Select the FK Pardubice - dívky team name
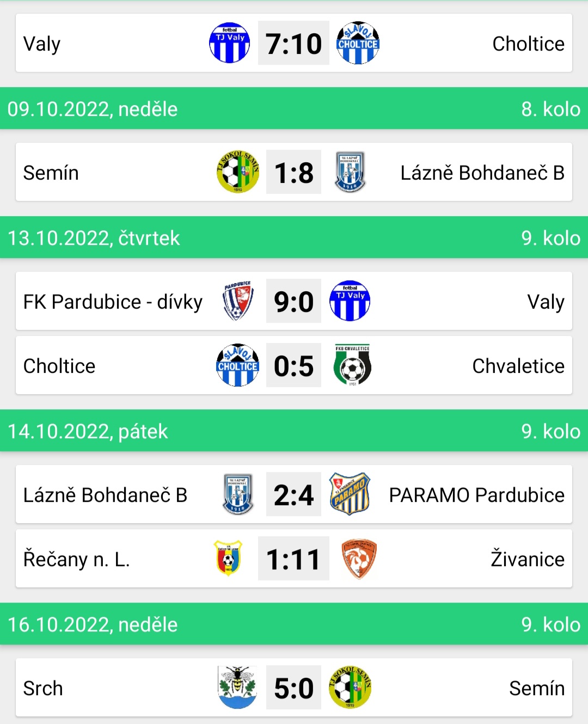This screenshot has width=588, height=724. coord(113,302)
